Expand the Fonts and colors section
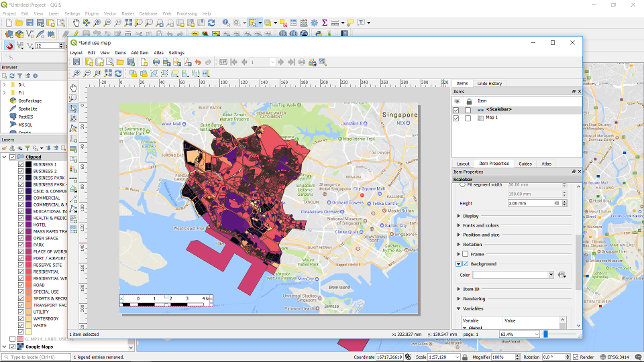644x362 pixels. (x=480, y=225)
